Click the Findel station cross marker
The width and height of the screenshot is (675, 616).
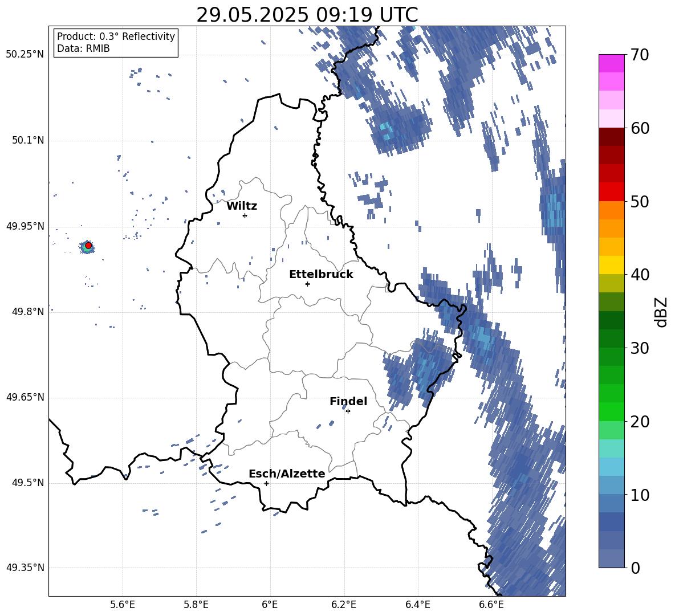pyautogui.click(x=348, y=411)
